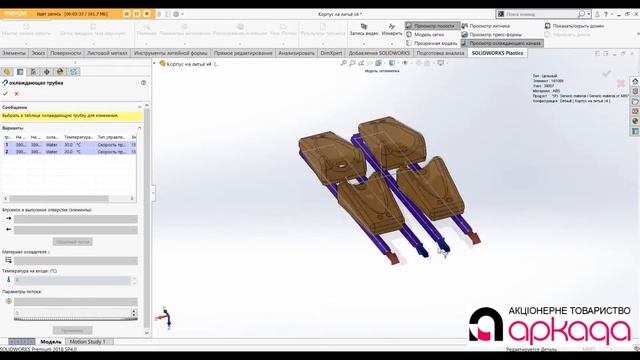
Task: Click the outlet element field
Action: click(76, 230)
